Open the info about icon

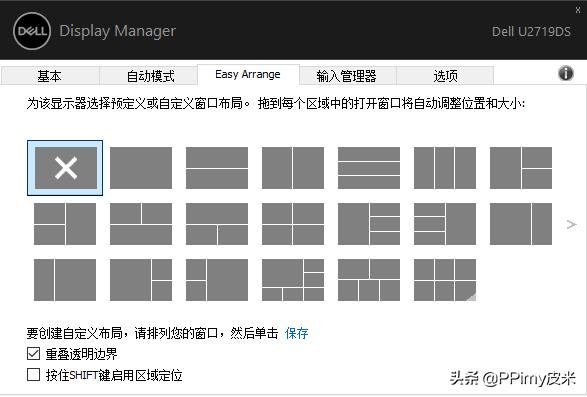[x=566, y=73]
